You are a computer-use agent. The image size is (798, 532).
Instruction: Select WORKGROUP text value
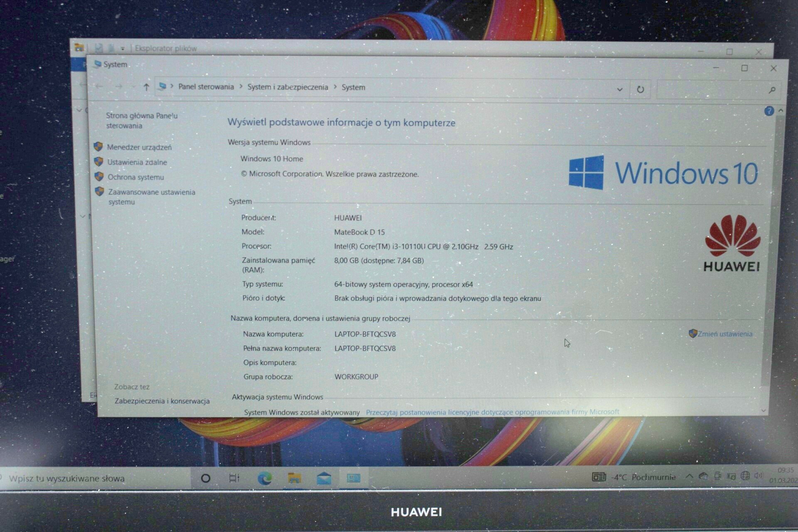356,377
